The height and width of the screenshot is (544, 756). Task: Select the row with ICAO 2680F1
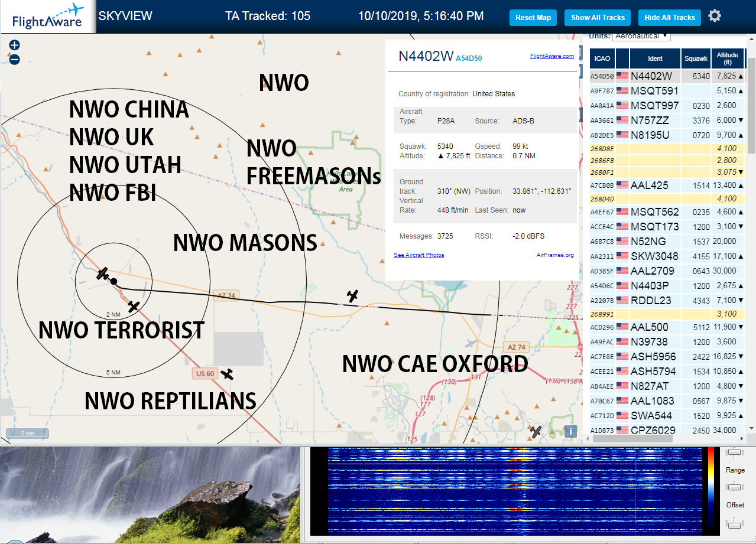coord(668,172)
